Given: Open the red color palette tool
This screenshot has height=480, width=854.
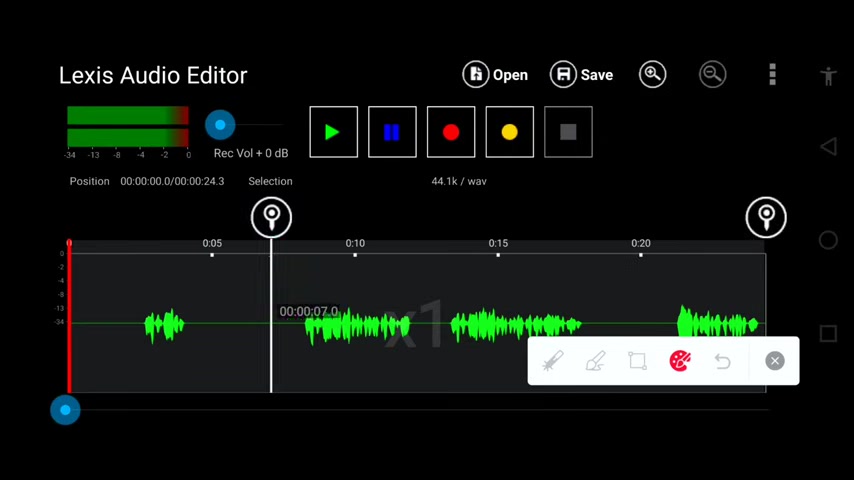Looking at the screenshot, I should pyautogui.click(x=680, y=361).
